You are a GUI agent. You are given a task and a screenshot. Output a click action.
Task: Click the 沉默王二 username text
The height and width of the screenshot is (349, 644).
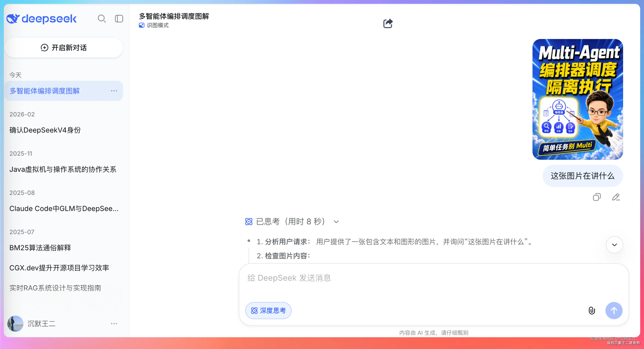click(x=42, y=324)
